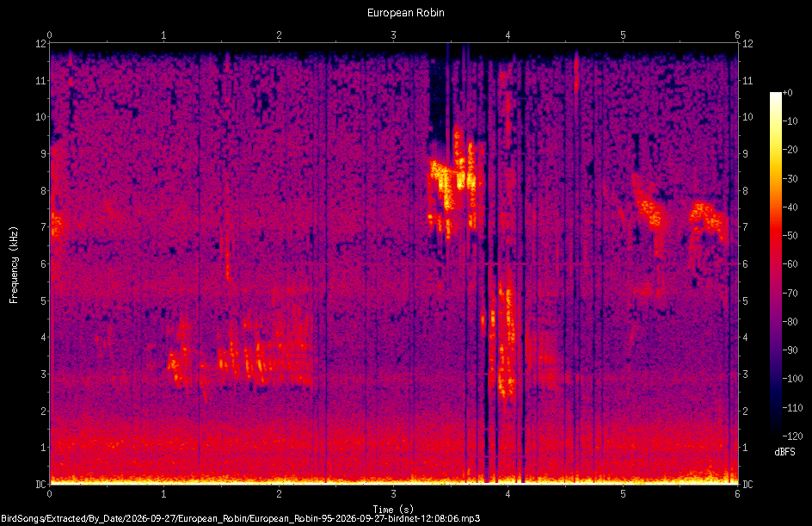Click the -120 value on the color scale
812x526 pixels.
point(792,436)
